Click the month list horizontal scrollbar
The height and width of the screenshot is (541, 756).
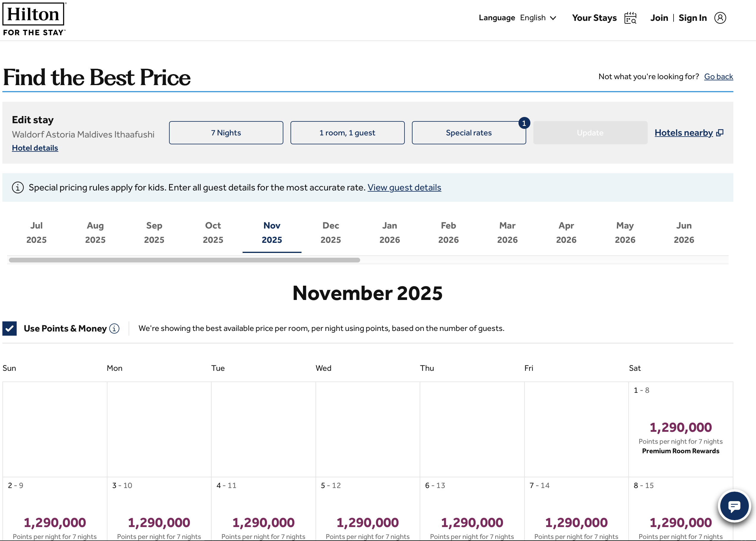184,260
